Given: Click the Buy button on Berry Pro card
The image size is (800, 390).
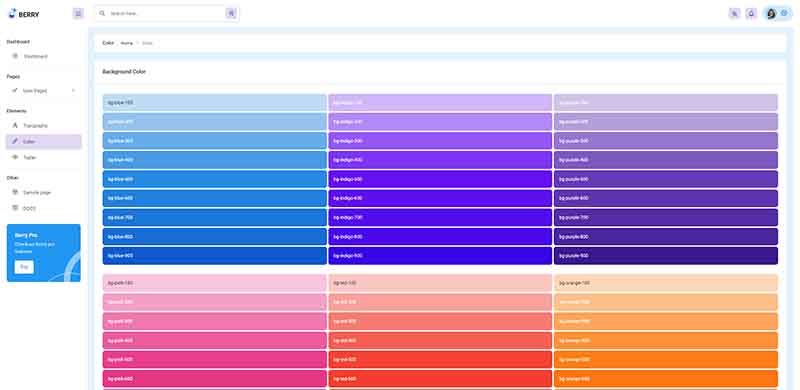Looking at the screenshot, I should pyautogui.click(x=24, y=267).
